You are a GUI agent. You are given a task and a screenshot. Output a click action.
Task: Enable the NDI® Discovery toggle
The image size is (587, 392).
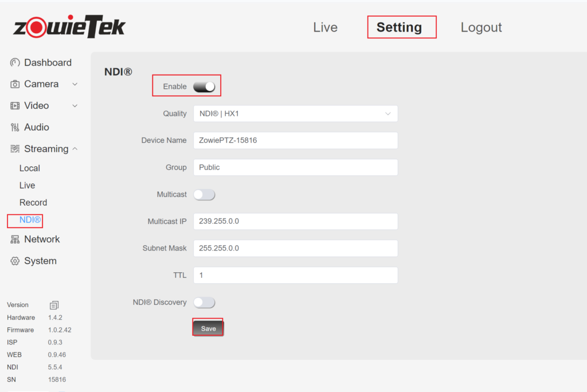204,303
